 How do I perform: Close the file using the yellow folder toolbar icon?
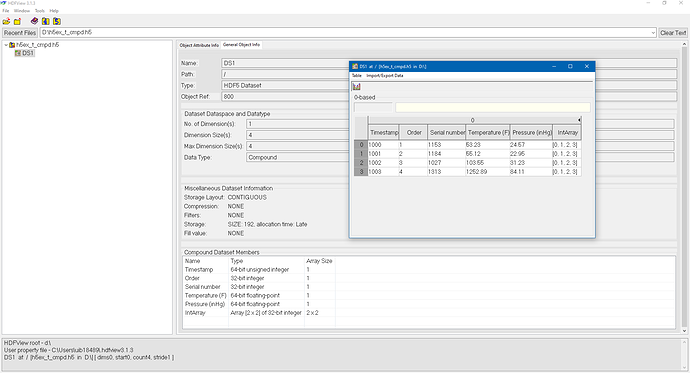tap(18, 21)
